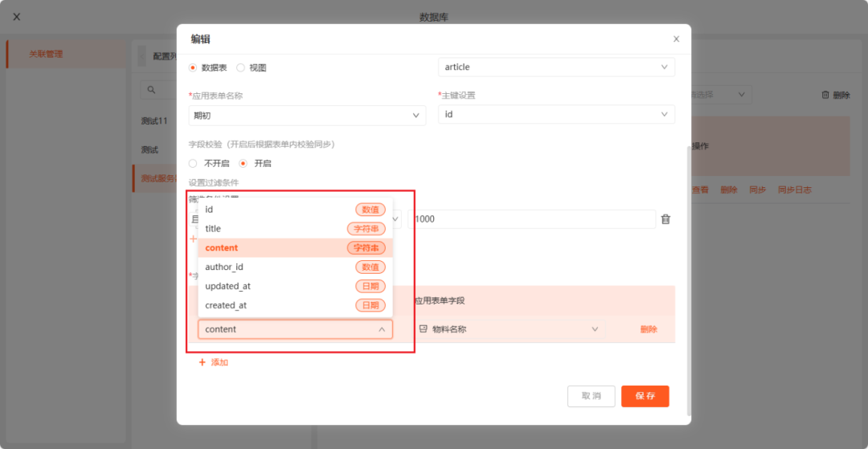Click the trash icon next to 删除 at top right

pos(825,95)
